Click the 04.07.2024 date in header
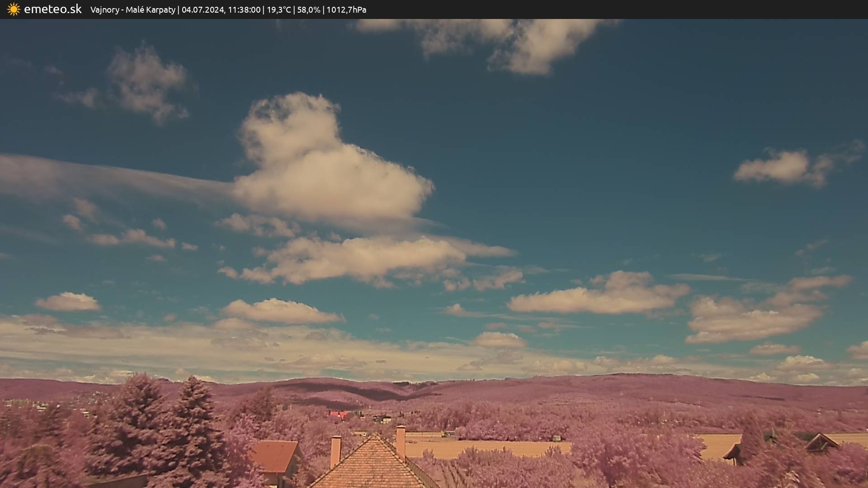The width and height of the screenshot is (868, 488). coord(203,9)
